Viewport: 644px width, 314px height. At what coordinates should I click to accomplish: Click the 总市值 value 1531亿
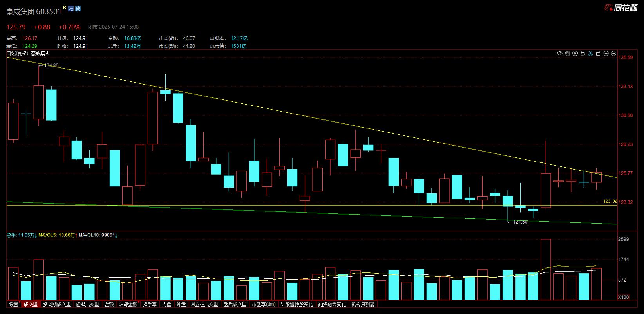pyautogui.click(x=239, y=46)
